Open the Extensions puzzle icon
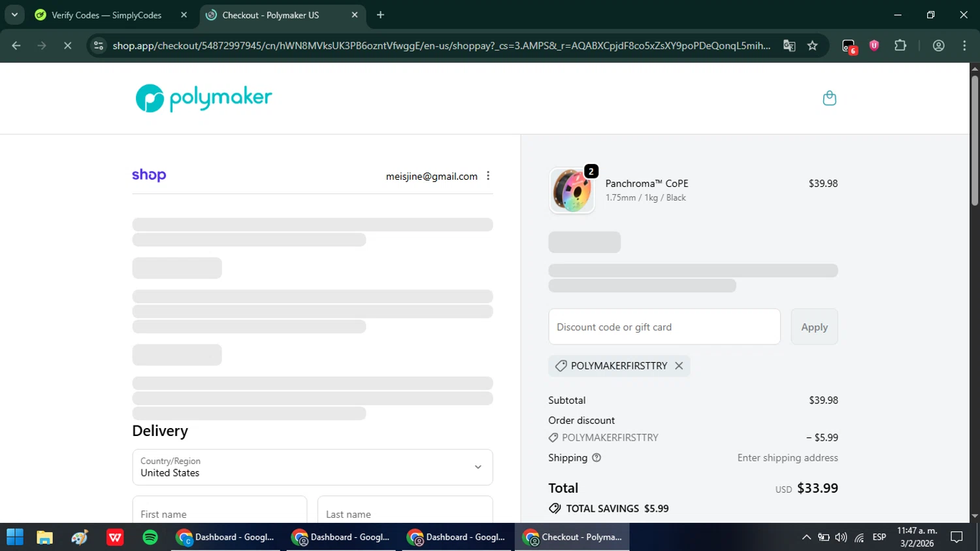Screen dimensions: 980x551 click(x=900, y=46)
